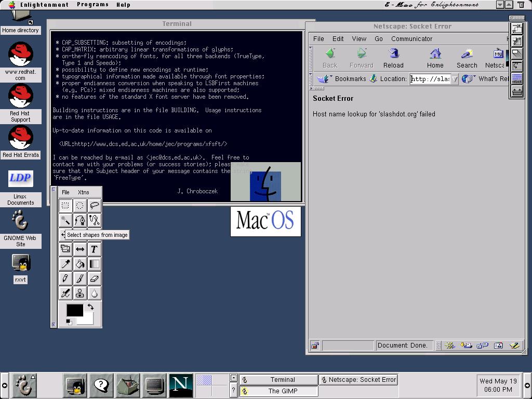The image size is (532, 399).
Task: Choose the Free Select lasso tool
Action: click(94, 206)
